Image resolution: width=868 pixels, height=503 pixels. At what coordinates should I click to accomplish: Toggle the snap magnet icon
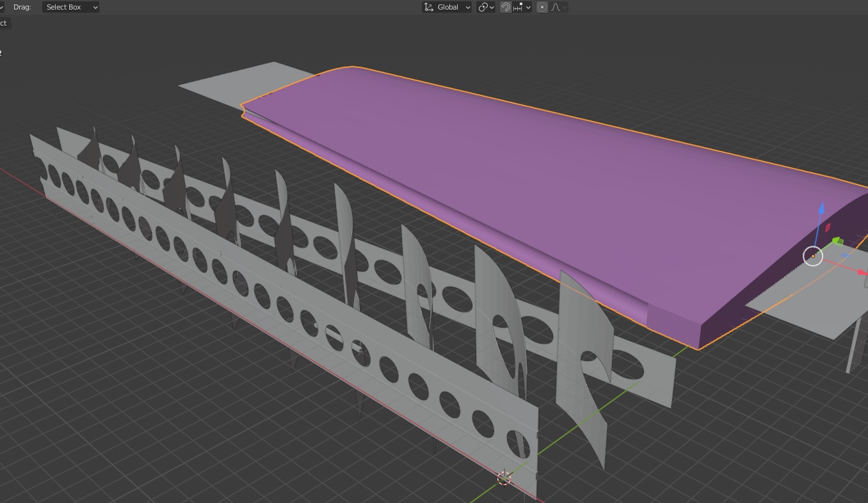click(506, 7)
